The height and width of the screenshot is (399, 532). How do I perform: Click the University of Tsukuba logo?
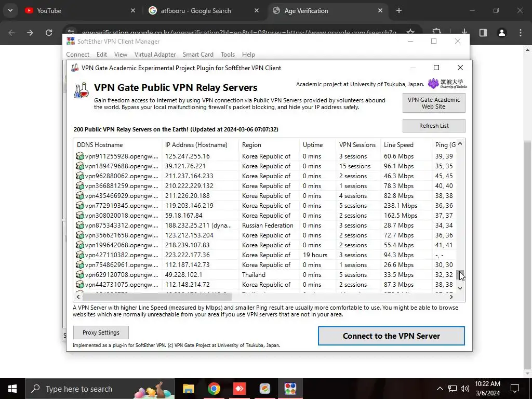[x=447, y=84]
